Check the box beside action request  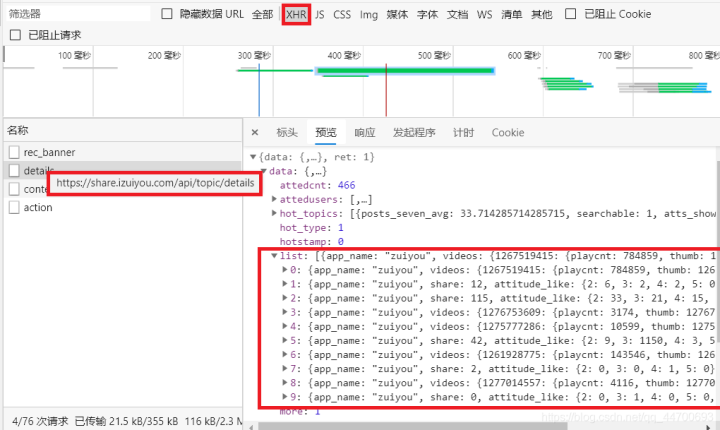click(14, 207)
